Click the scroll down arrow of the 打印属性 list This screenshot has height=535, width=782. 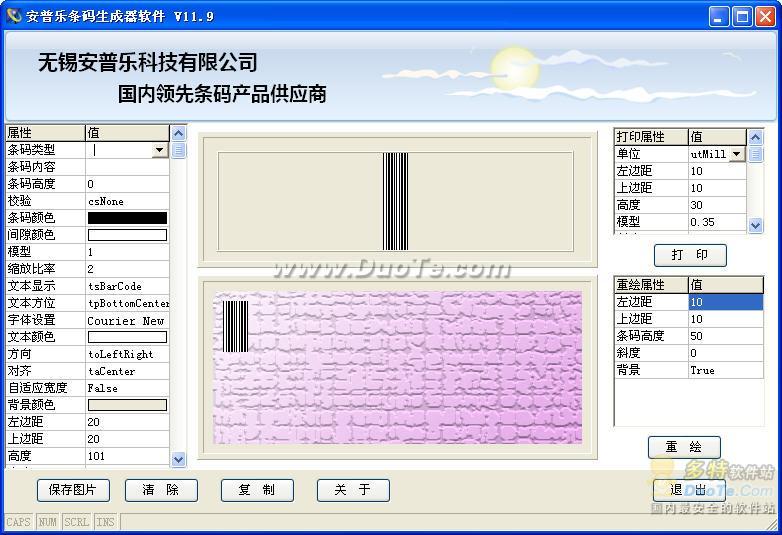click(756, 225)
